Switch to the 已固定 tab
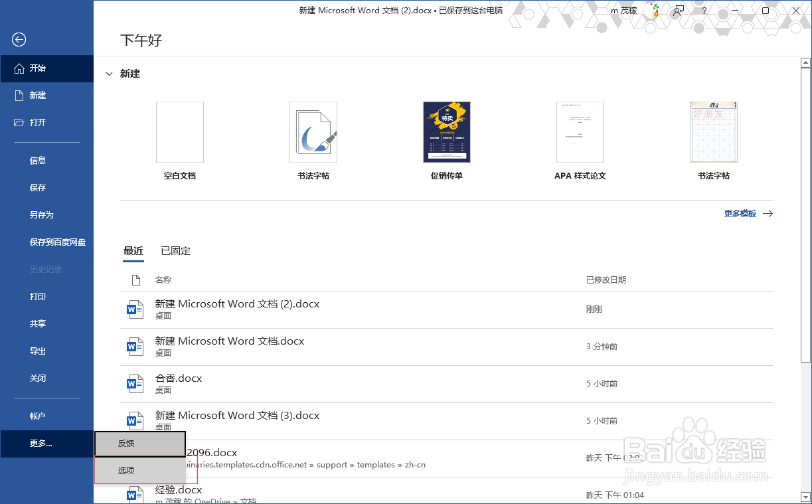The width and height of the screenshot is (812, 504). coord(176,251)
